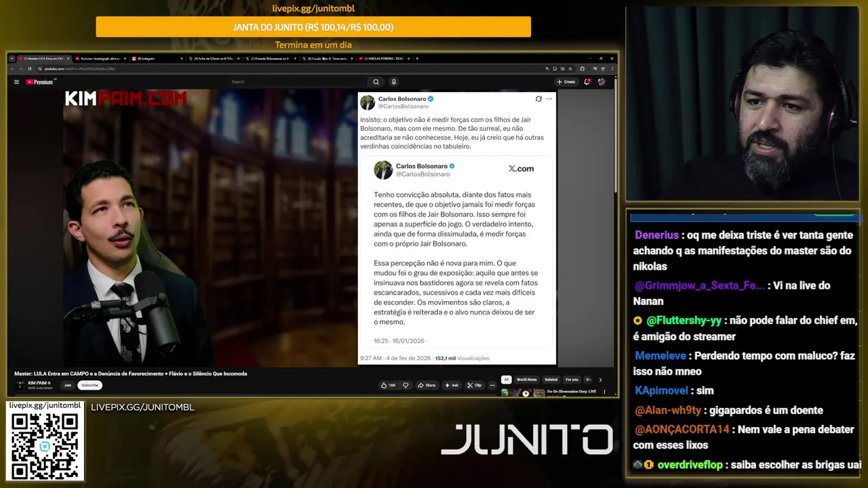
Task: Open I'm On Observation Duty LIVE thumbnail
Action: click(x=522, y=392)
